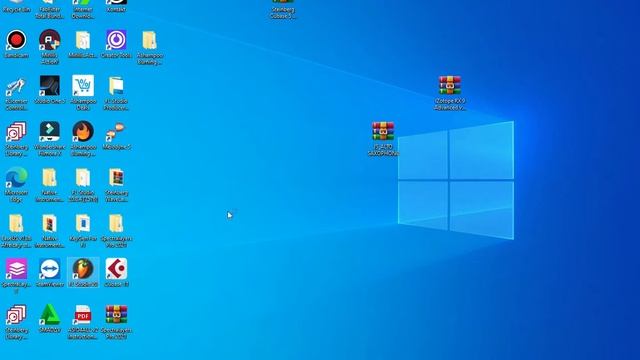The height and width of the screenshot is (360, 640).
Task: Select the folder below the Microsoft Edge shortcut
Action: point(16,223)
